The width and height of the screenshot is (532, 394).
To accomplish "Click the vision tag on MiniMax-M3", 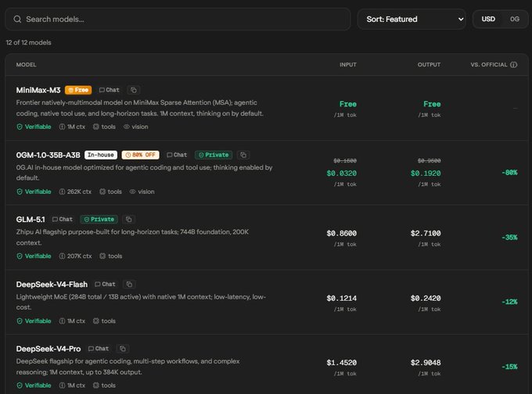I will [x=135, y=127].
